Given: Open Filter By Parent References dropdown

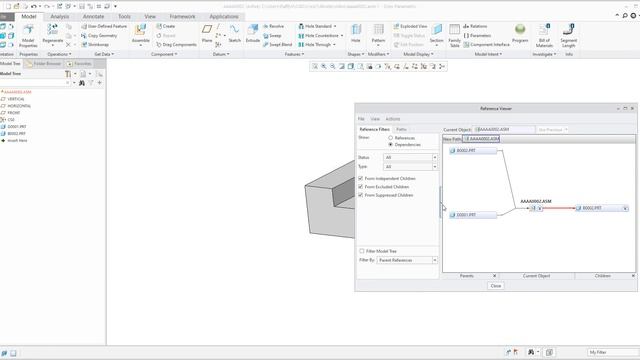Looking at the screenshot, I should (x=407, y=260).
